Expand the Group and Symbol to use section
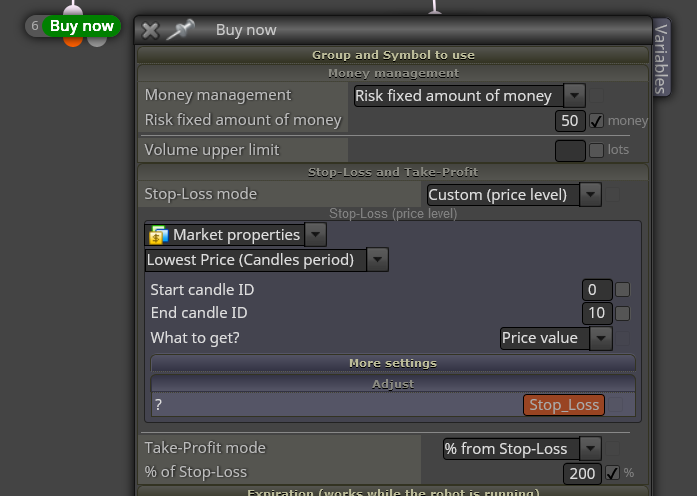This screenshot has width=697, height=496. (393, 55)
